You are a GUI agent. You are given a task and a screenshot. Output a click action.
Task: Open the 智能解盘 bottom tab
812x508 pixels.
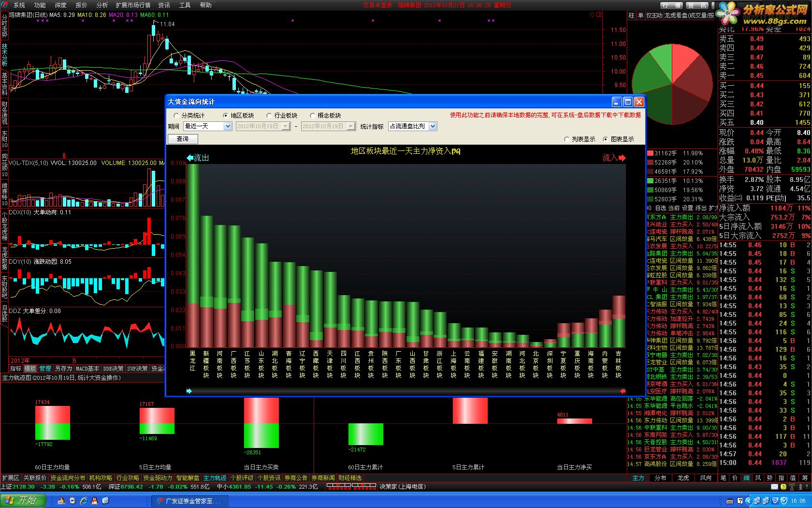188,478
